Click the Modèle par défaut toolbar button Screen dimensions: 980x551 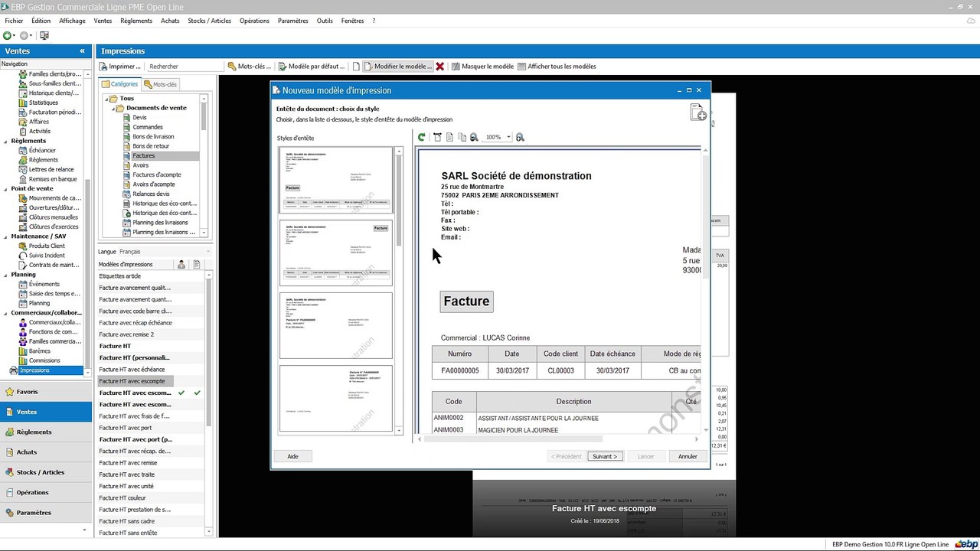pos(312,67)
